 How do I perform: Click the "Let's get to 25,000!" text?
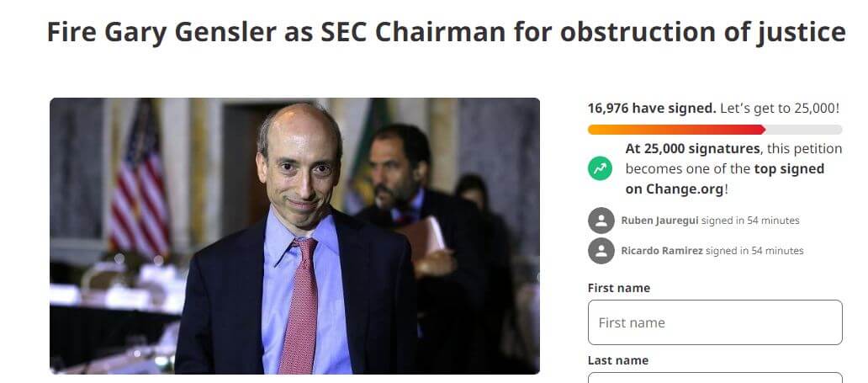click(x=780, y=108)
